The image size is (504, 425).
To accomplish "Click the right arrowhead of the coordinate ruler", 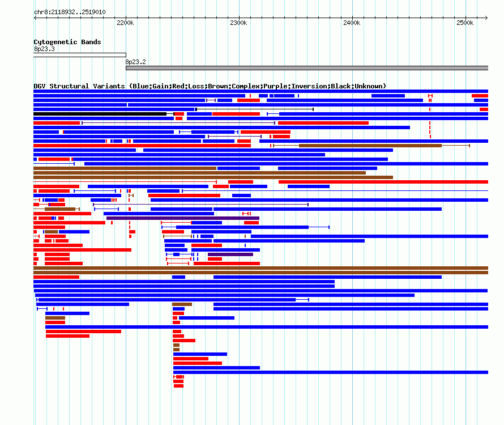I will [486, 18].
